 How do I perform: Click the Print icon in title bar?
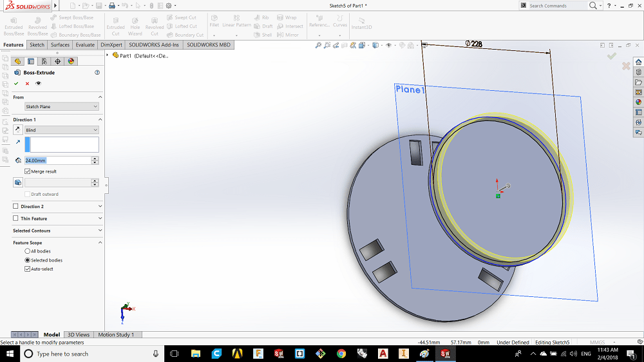coord(111,6)
